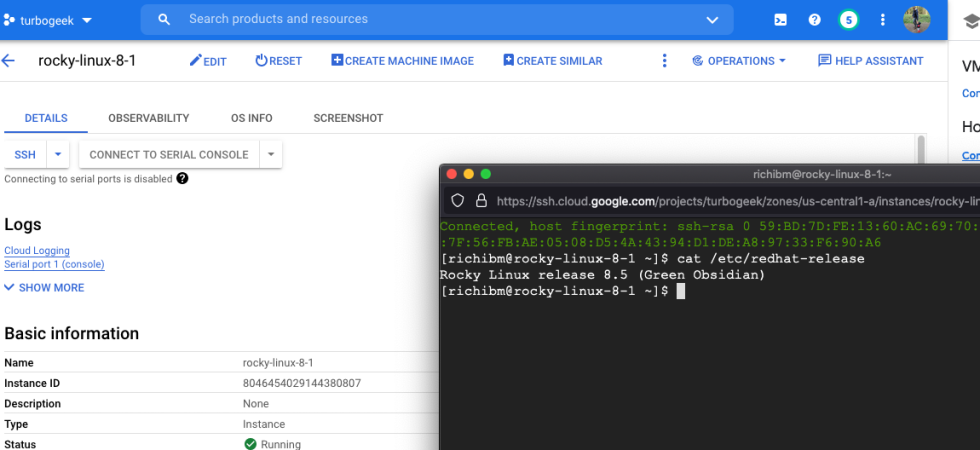The width and height of the screenshot is (980, 450).
Task: Open the Cloud Logging link
Action: 37,251
